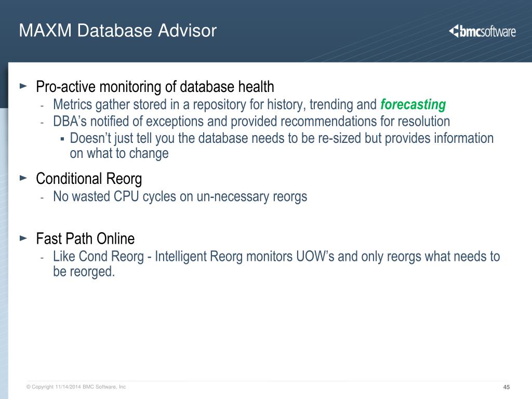Viewport: 532px width, 399px height.
Task: Click the dash bullet before No wasted CPU
Action: point(42,198)
